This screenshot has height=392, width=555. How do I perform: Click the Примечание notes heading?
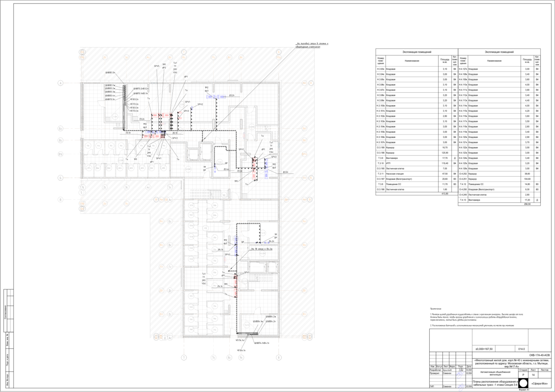tap(436, 309)
